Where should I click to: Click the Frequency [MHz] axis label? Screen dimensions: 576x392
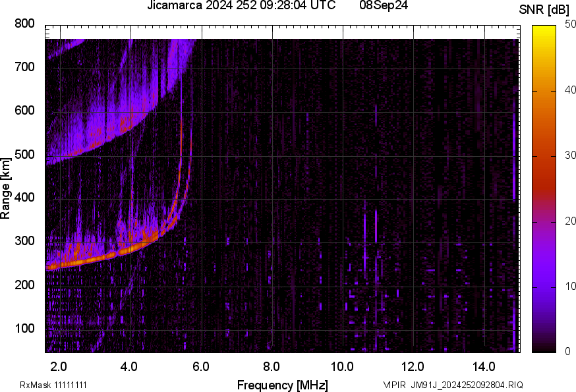[282, 385]
